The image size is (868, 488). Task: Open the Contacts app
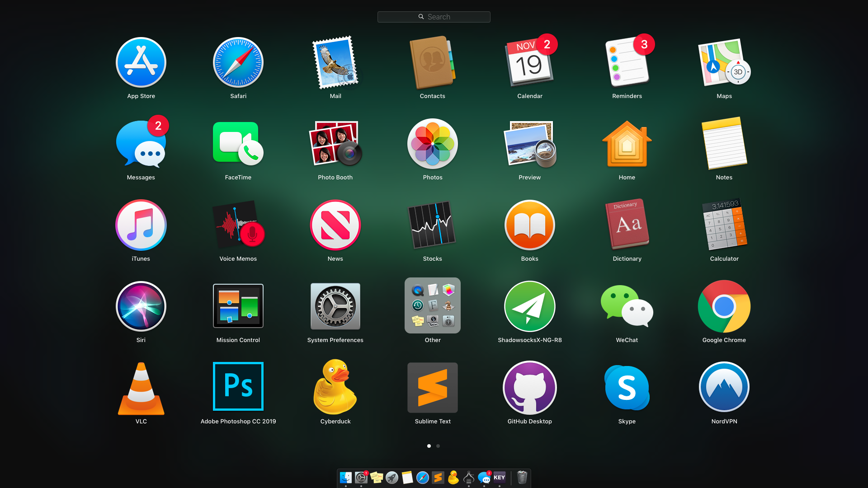(x=433, y=62)
